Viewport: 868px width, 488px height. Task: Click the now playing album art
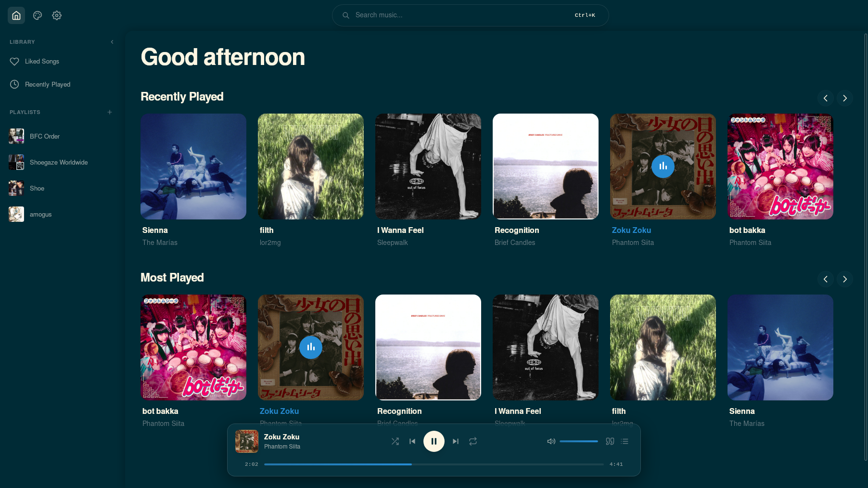click(x=247, y=441)
